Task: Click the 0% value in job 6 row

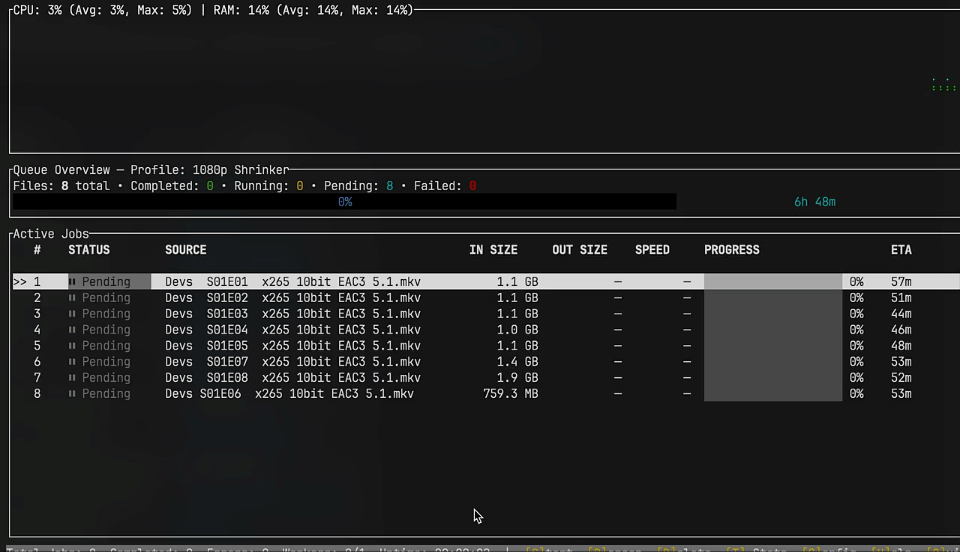Action: (857, 362)
